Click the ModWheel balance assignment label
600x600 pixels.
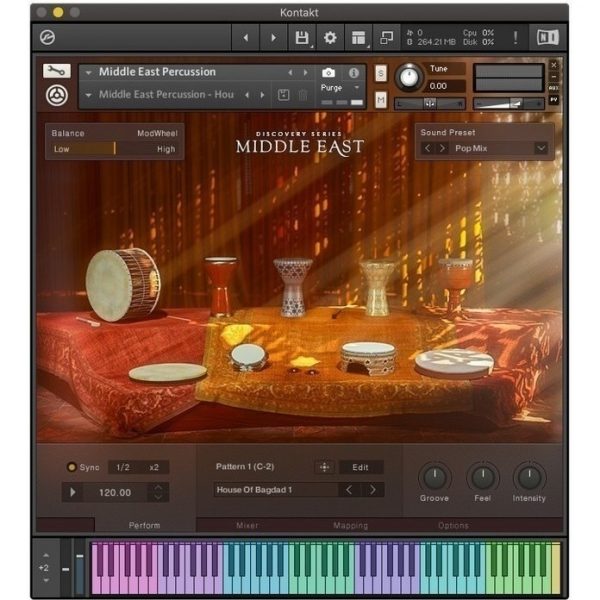click(157, 133)
